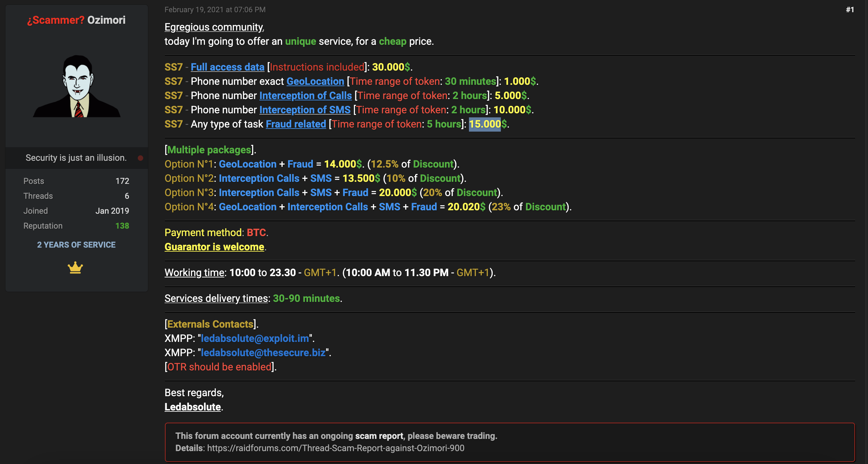Click the Reputation score 138
The image size is (868, 464).
[122, 226]
